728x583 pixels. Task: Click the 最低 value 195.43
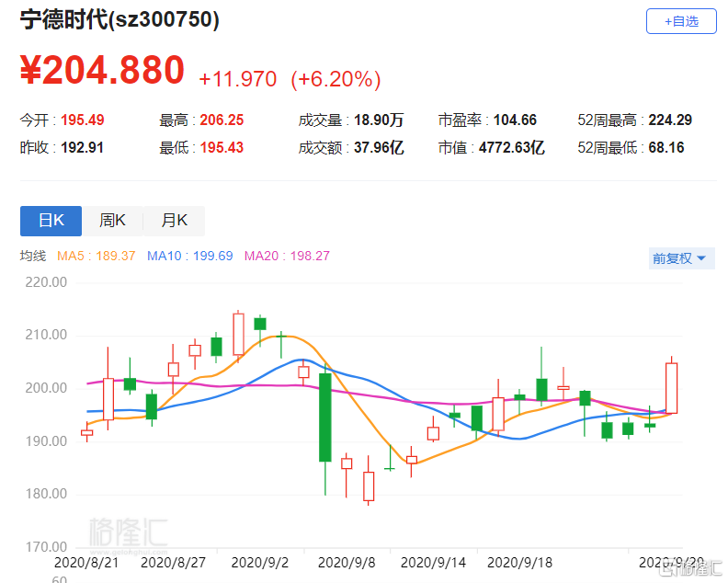222,148
